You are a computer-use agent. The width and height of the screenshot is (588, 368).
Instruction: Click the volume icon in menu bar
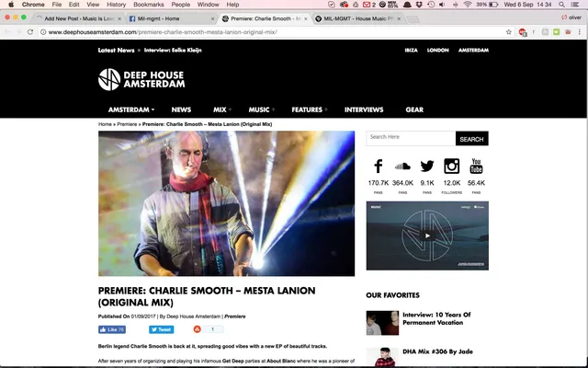442,5
